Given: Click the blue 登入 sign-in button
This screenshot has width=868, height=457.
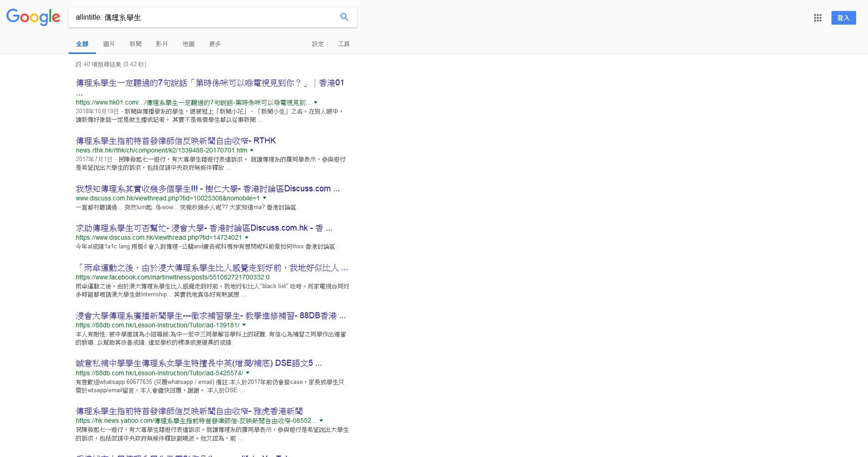Looking at the screenshot, I should 843,18.
